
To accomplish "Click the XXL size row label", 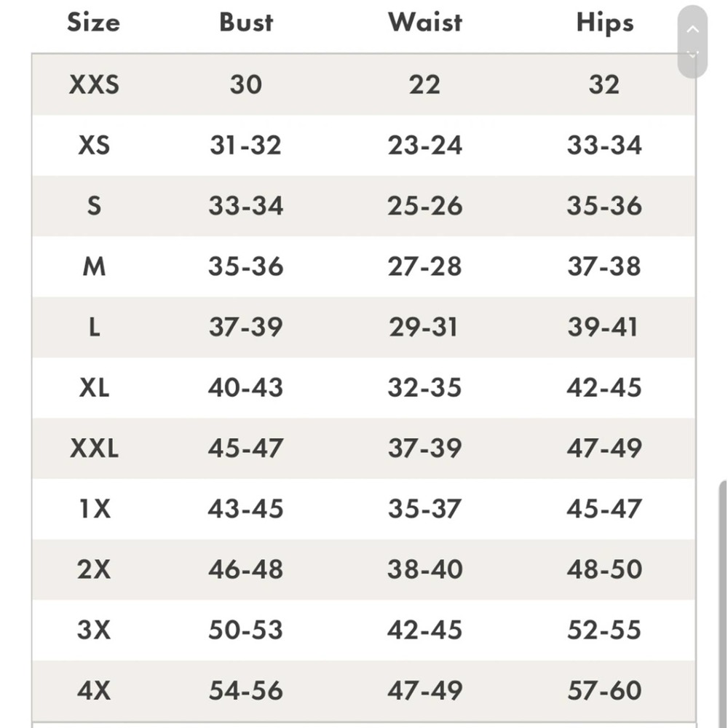I will [94, 448].
